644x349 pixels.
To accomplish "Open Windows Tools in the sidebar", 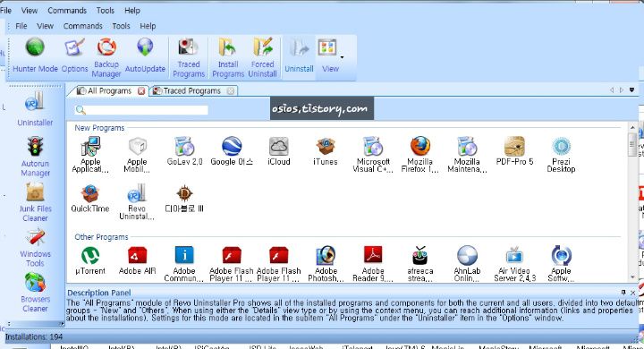I will point(35,247).
